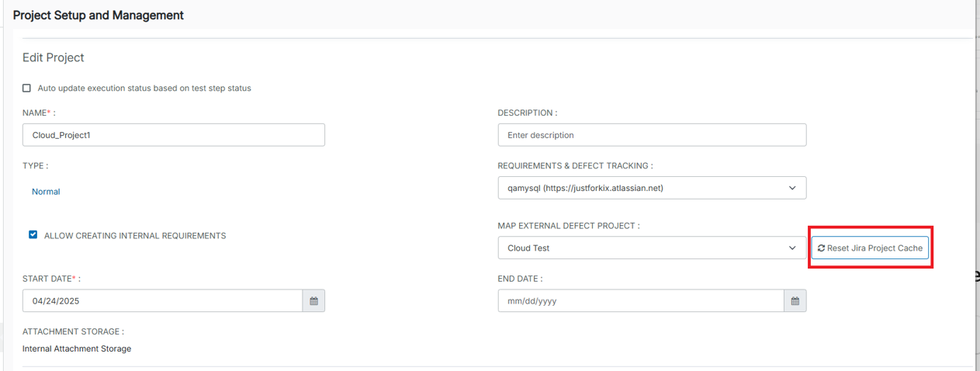Click into the Enter description field

click(x=652, y=135)
